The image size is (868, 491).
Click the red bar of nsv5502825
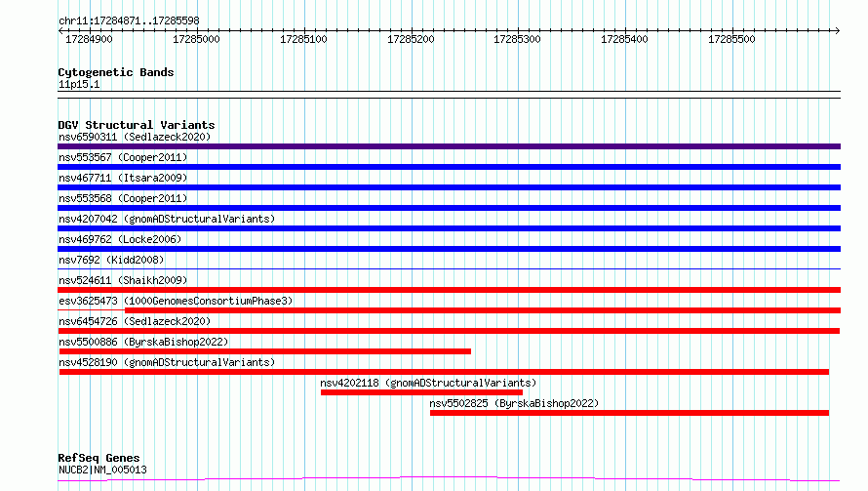tap(629, 413)
